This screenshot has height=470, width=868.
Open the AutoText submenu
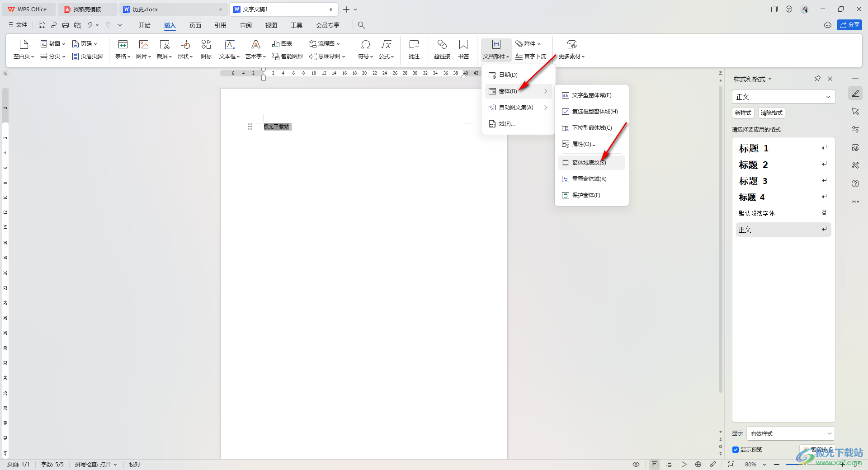tap(519, 108)
